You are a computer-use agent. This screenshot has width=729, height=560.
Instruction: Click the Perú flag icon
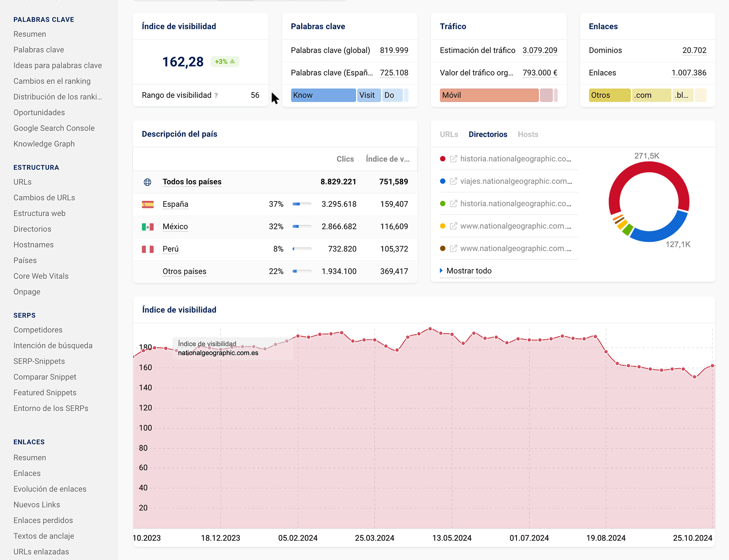coord(147,249)
